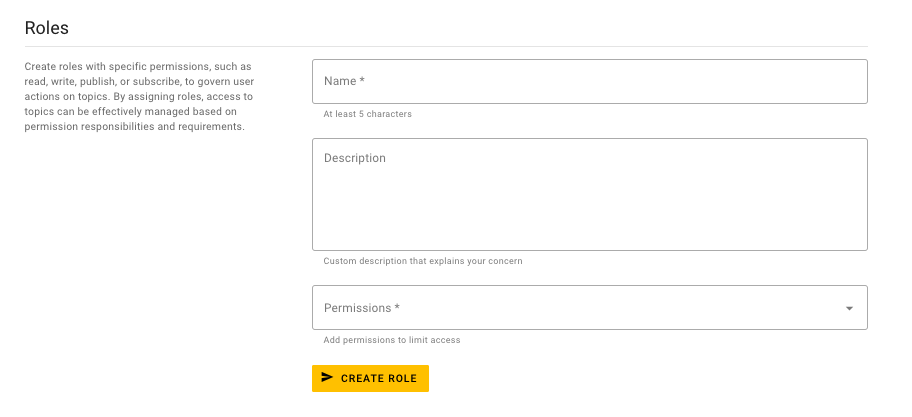Click the Permissions dropdown arrow
Viewport: 912px width, 417px height.
pyautogui.click(x=849, y=308)
